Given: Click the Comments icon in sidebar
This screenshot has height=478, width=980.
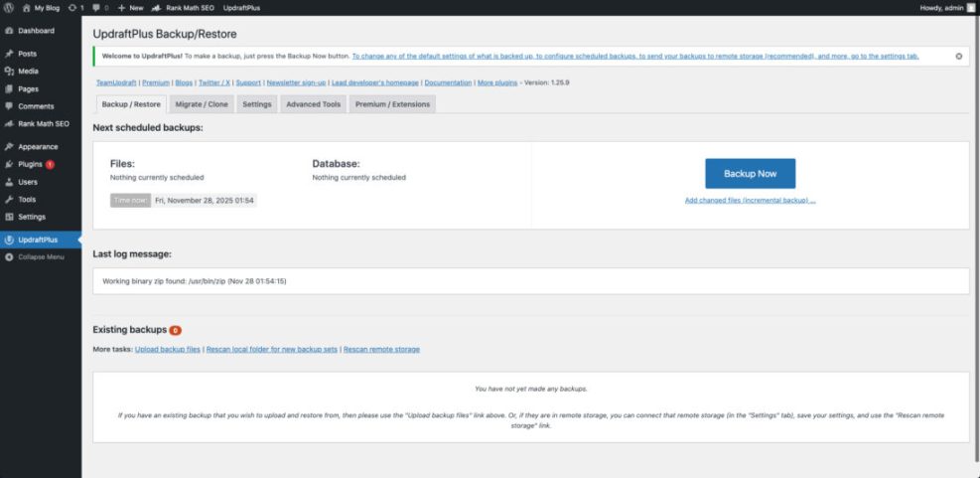Looking at the screenshot, I should [9, 106].
